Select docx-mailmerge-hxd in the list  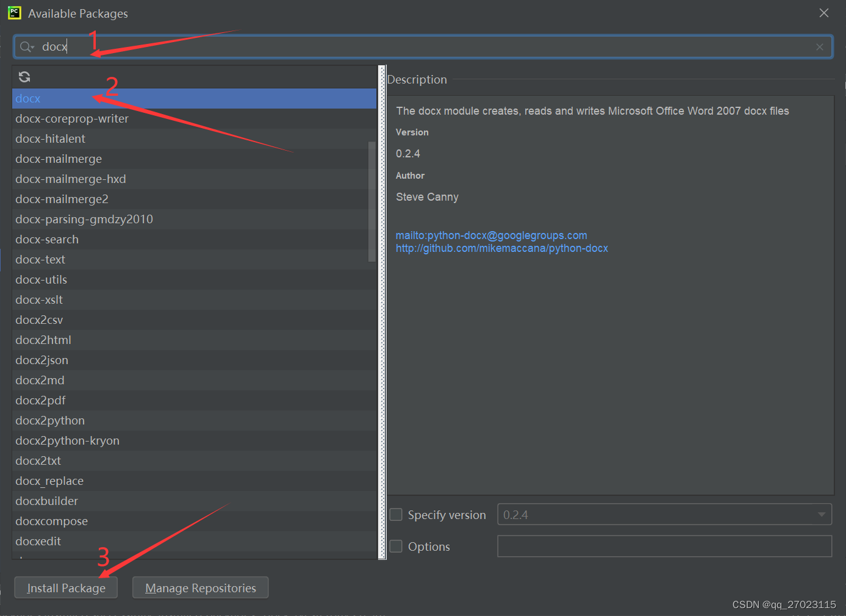pos(195,179)
